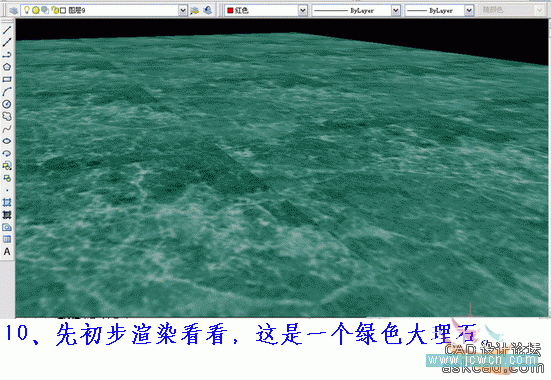Select the Arc tool
Viewport: 551px width, 380px height.
point(7,91)
